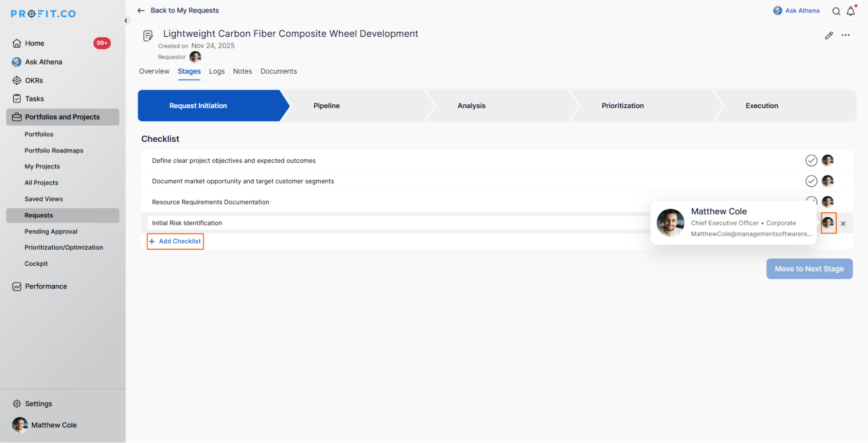868x443 pixels.
Task: Open OKRs from the sidebar
Action: point(34,80)
